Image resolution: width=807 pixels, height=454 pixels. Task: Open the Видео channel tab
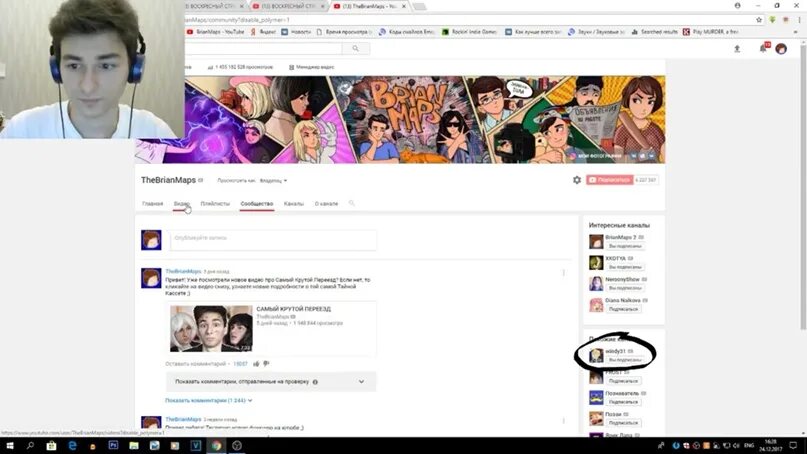click(181, 204)
